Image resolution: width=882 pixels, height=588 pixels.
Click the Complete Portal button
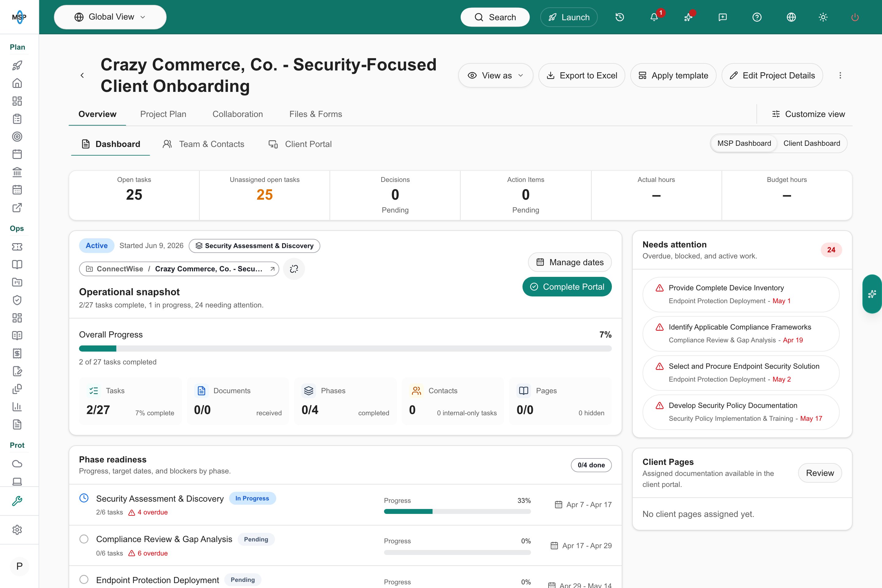[x=567, y=287]
